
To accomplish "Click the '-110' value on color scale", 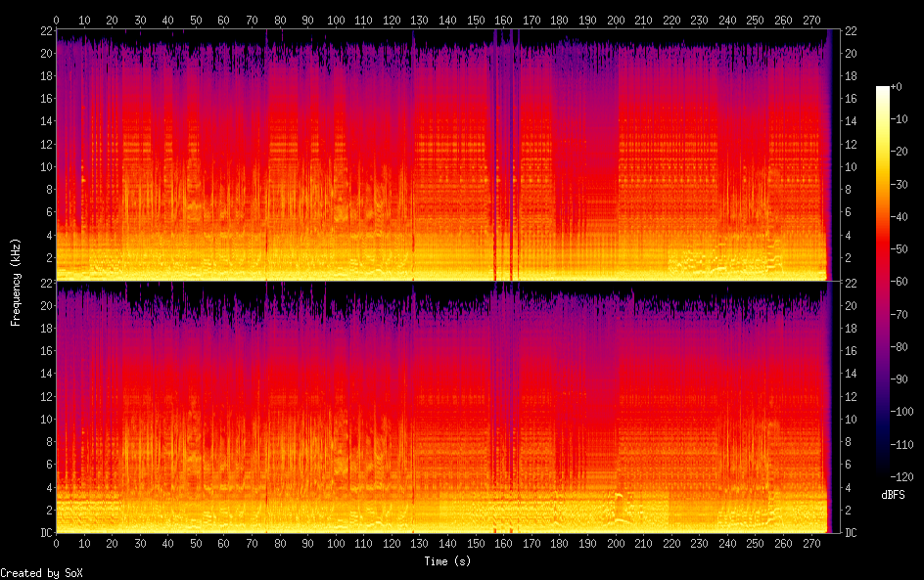I will (901, 445).
